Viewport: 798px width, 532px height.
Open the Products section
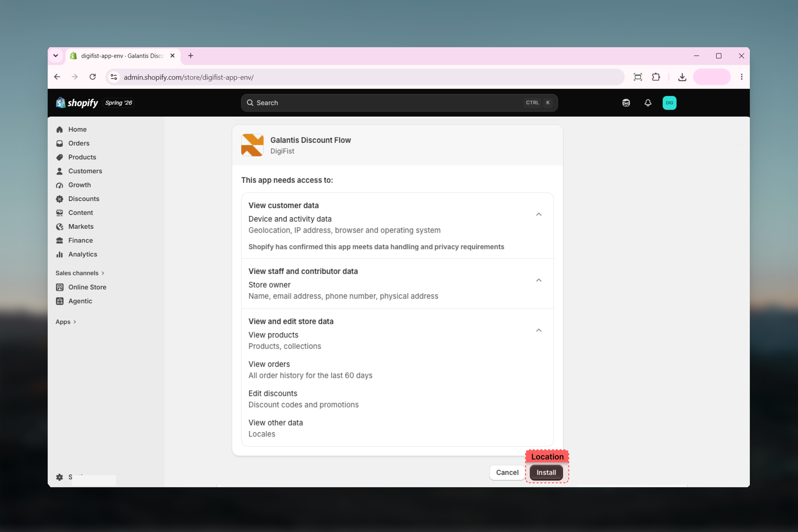tap(82, 157)
